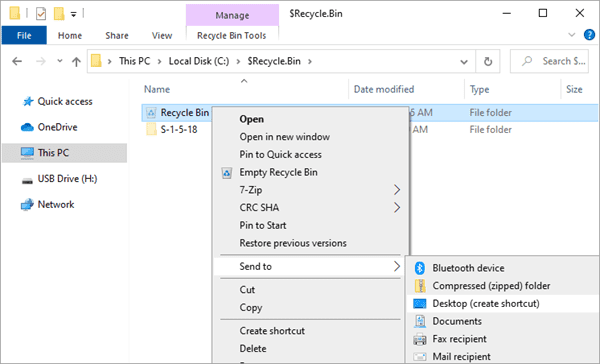This screenshot has height=364, width=600.
Task: Click $Recycle.Bin breadcrumb segment
Action: (x=274, y=61)
